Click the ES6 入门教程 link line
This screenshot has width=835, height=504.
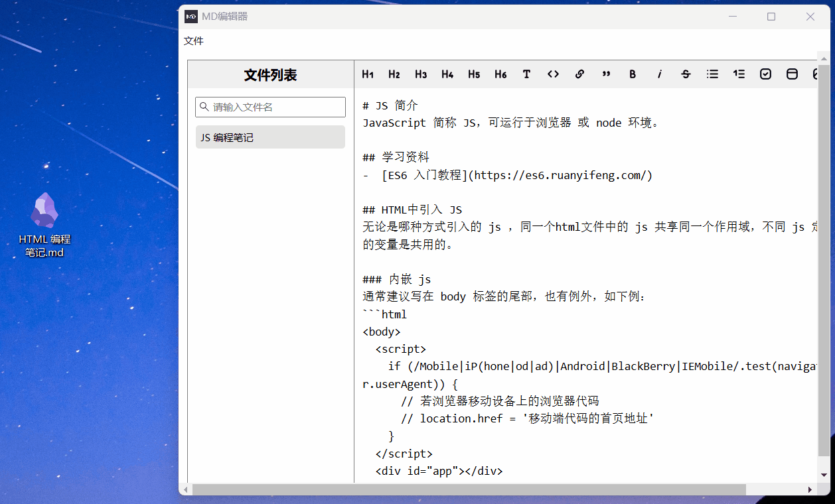(x=508, y=175)
